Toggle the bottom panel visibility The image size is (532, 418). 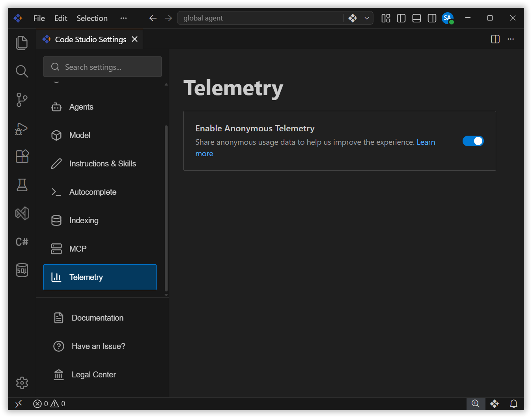click(416, 18)
